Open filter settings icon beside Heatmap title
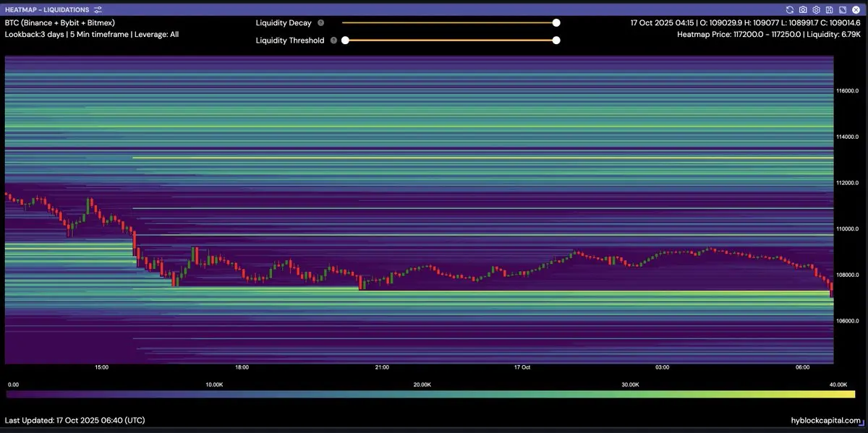The height and width of the screenshot is (433, 868). [98, 10]
